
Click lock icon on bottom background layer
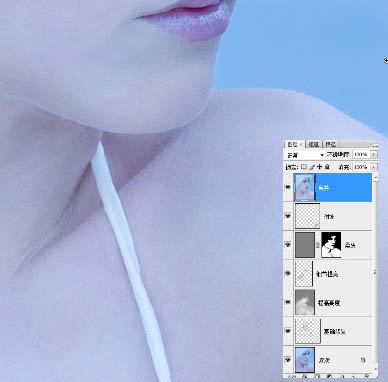click(x=363, y=360)
